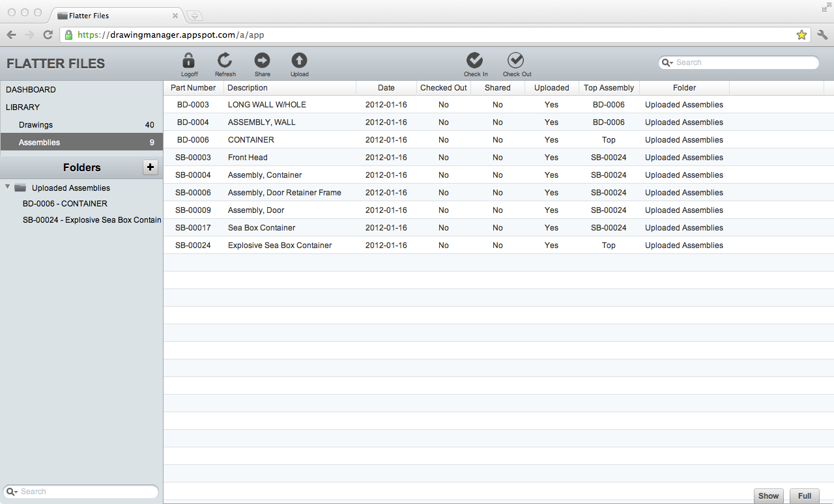Open the sidebar search options dropdown
834x504 pixels.
pos(12,492)
